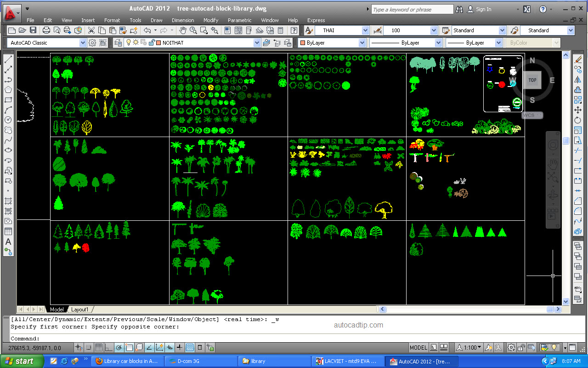Activate the Erase tool on the Modify toolbar
Screen dimensions: 588x368
pyautogui.click(x=578, y=58)
